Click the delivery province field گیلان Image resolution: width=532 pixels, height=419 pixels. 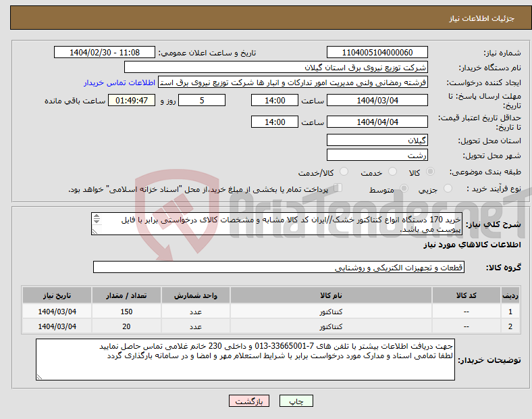(377, 140)
